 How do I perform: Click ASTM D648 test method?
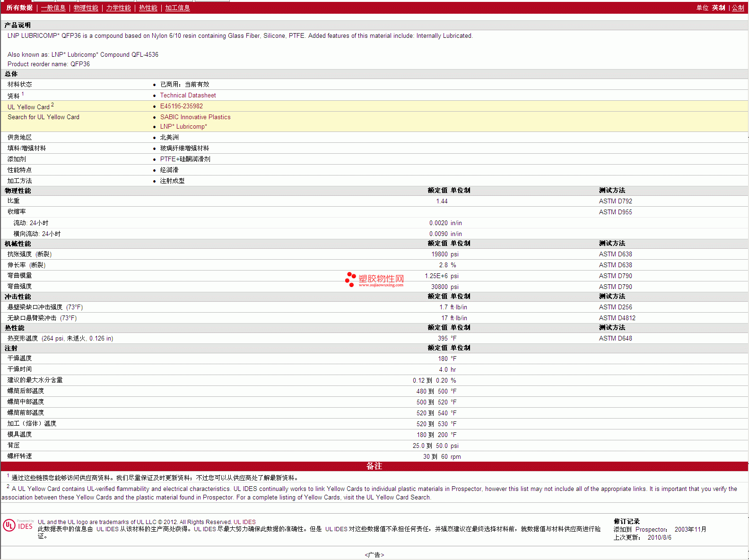coord(616,339)
